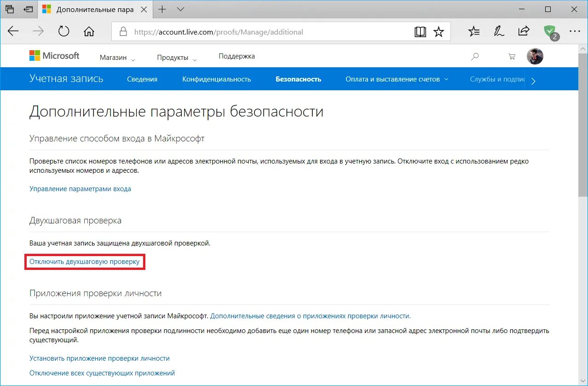This screenshot has height=386, width=588.
Task: Click Отключение всех существующих приложений link
Action: (x=102, y=373)
